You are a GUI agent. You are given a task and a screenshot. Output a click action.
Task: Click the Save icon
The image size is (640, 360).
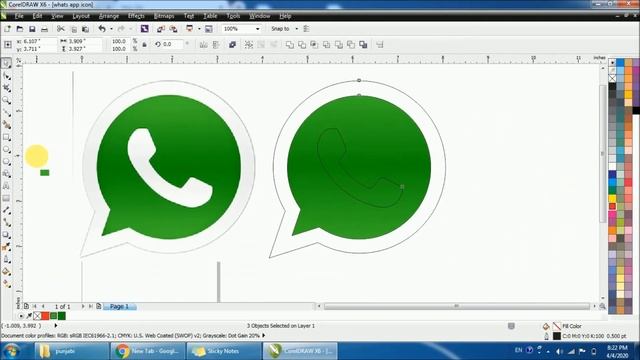click(32, 29)
